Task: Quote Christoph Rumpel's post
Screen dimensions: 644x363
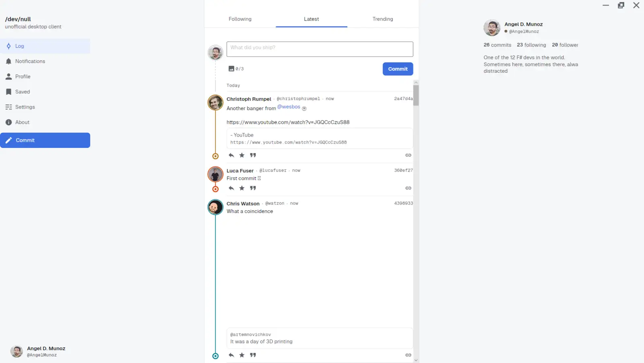Action: point(253,155)
